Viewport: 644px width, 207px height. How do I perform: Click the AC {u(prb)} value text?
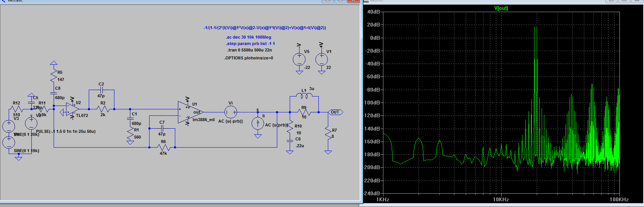pos(276,125)
